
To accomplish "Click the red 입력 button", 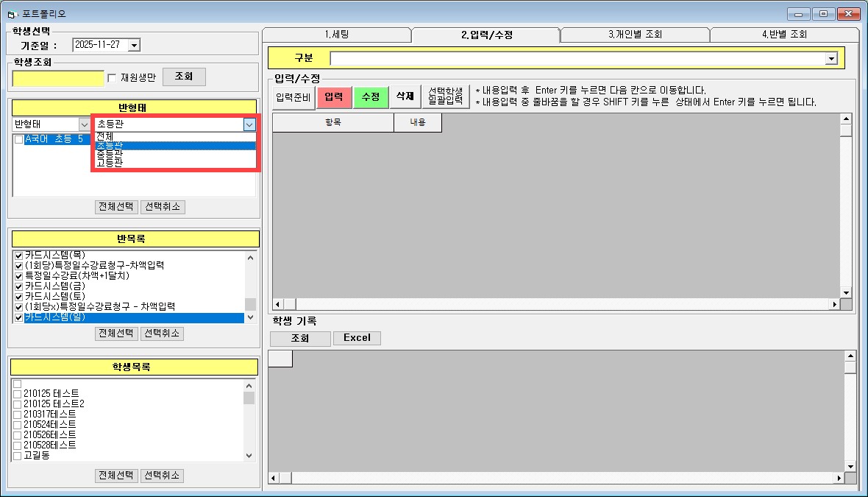I will (333, 96).
